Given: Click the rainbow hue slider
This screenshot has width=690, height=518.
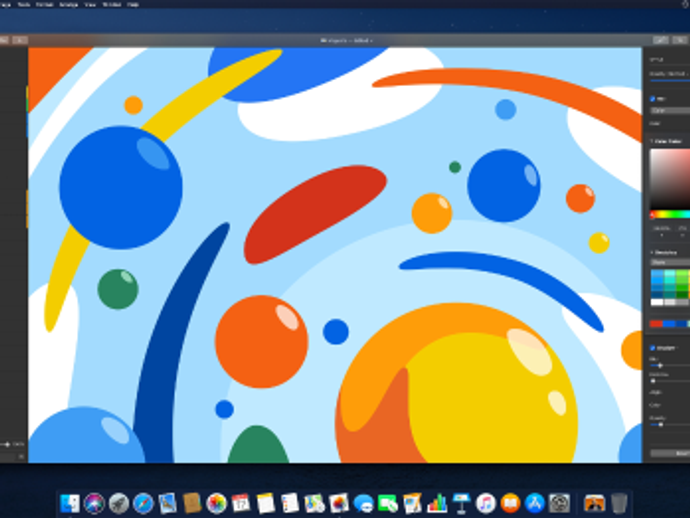Looking at the screenshot, I should tap(670, 214).
